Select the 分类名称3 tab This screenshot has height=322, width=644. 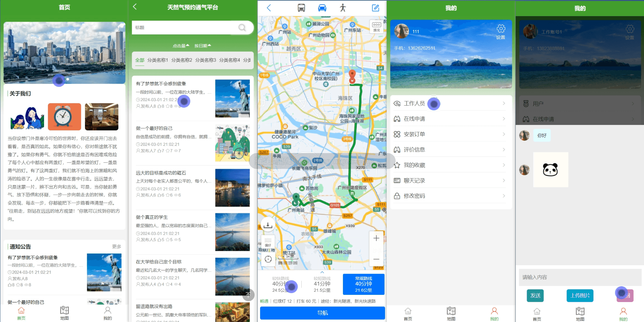click(206, 60)
